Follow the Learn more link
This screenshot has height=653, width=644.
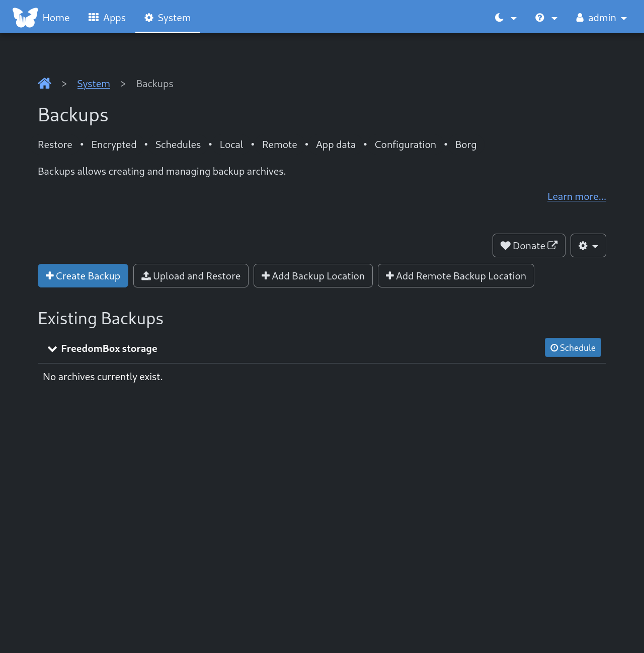(x=577, y=196)
